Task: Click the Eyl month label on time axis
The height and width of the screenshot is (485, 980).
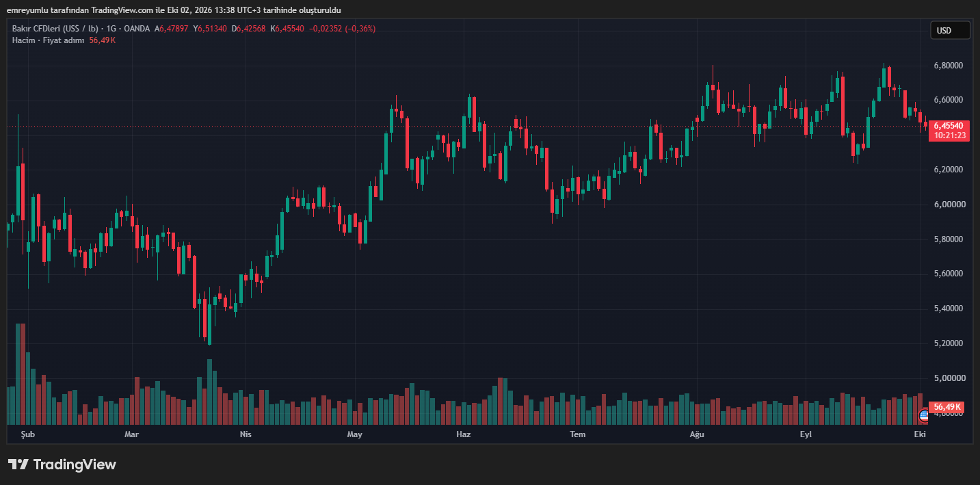Action: point(807,434)
